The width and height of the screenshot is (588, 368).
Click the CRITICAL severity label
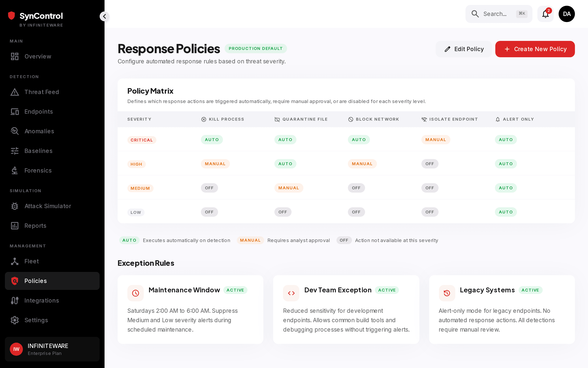[142, 140]
